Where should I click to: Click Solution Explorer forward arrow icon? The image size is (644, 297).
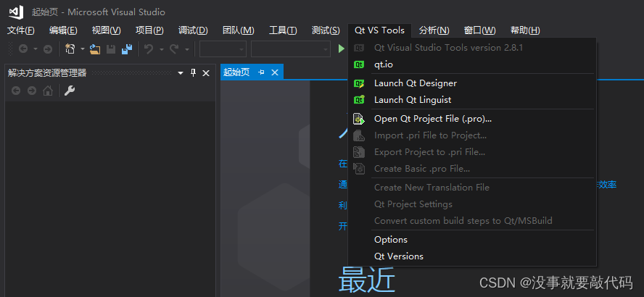[x=32, y=91]
